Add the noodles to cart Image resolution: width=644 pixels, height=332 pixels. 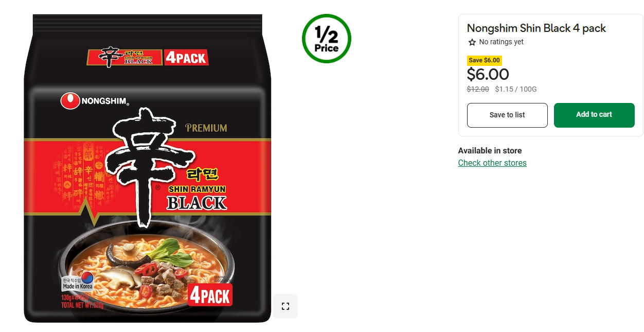[594, 115]
